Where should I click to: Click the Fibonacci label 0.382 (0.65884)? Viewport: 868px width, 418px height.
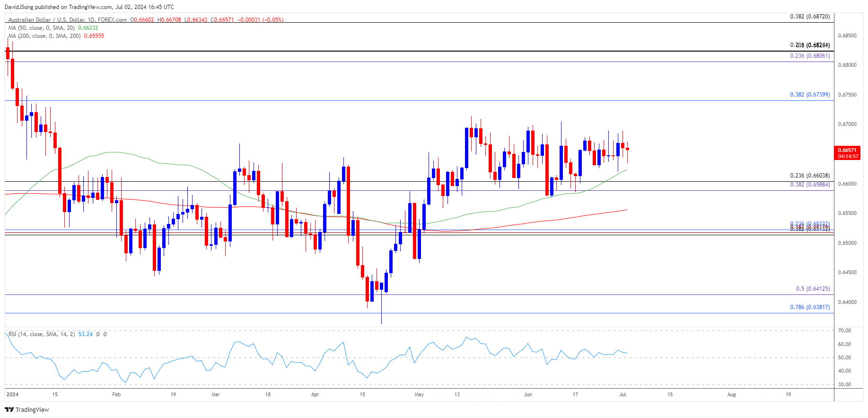click(810, 185)
